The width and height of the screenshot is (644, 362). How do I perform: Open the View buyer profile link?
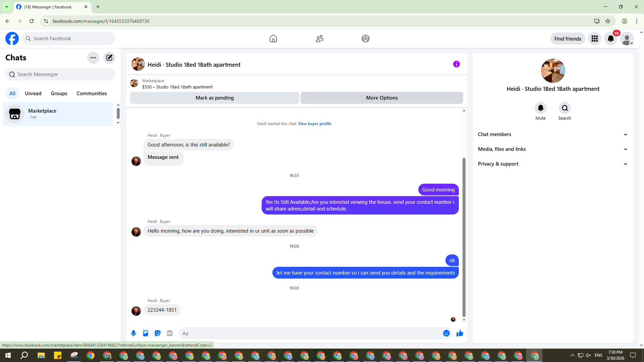point(314,124)
